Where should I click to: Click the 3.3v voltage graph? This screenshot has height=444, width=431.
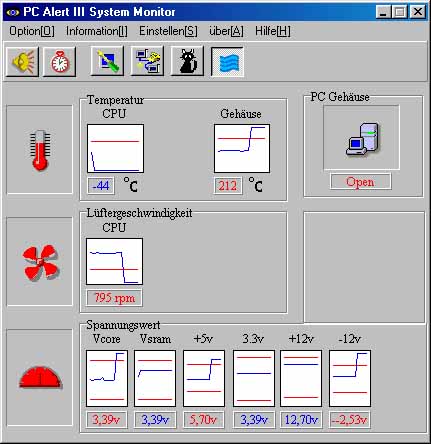click(254, 378)
